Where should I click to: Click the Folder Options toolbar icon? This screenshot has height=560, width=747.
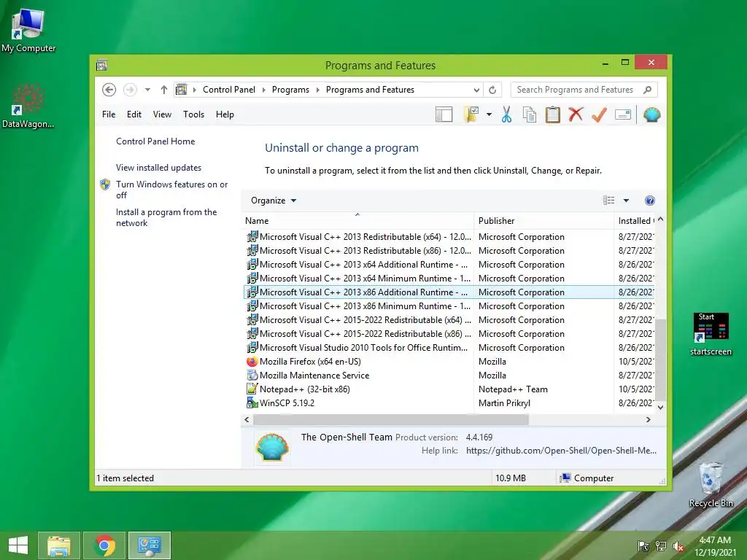click(x=471, y=114)
